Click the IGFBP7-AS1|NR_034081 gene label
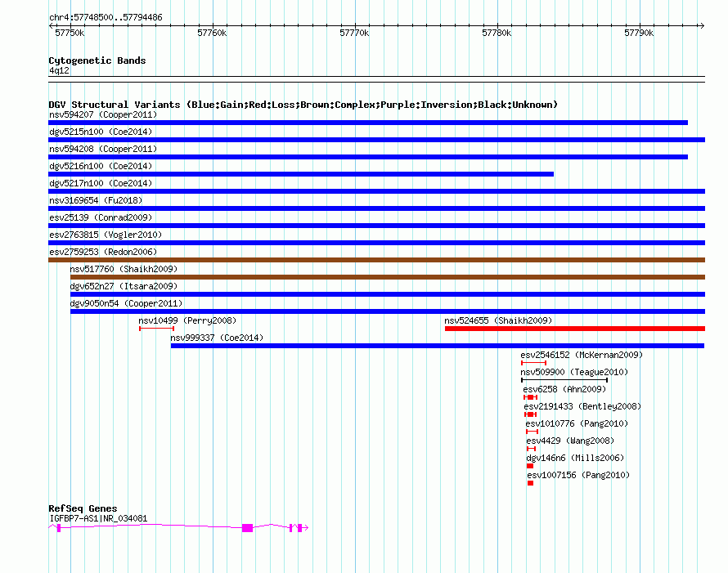The image size is (728, 573). [98, 518]
